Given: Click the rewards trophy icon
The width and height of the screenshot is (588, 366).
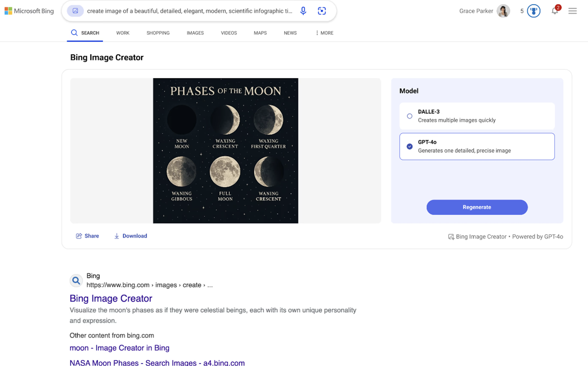Looking at the screenshot, I should [x=534, y=11].
